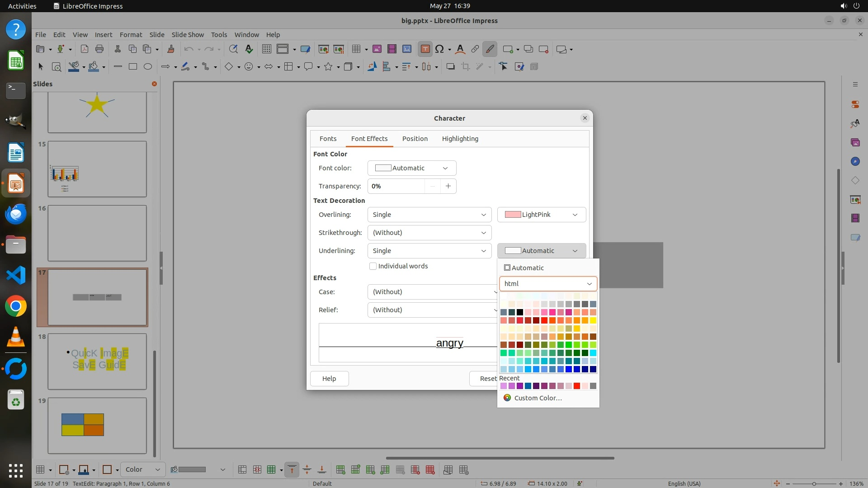Click the transparency plus stepper button
This screenshot has width=868, height=488.
click(x=448, y=186)
